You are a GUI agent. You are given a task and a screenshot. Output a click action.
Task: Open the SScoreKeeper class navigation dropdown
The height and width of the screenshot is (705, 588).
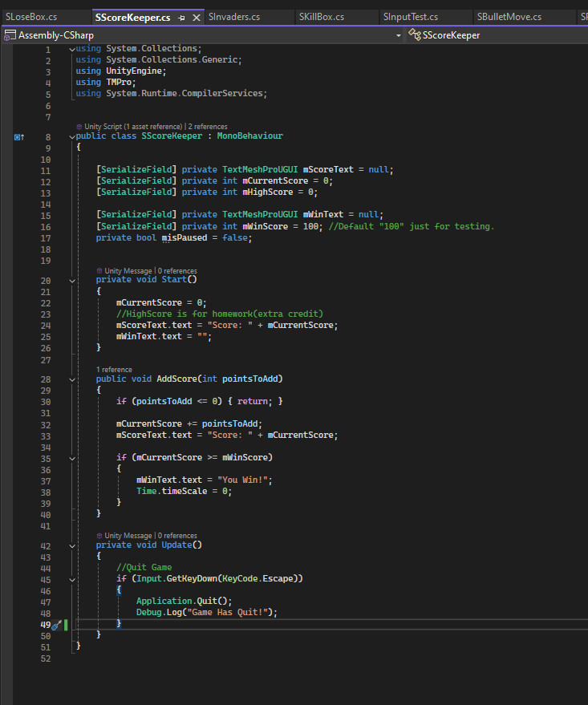tap(497, 35)
